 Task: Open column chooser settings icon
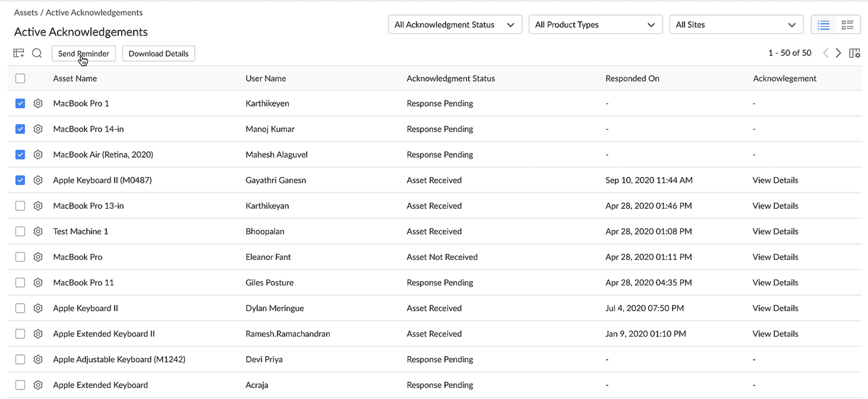pyautogui.click(x=855, y=53)
